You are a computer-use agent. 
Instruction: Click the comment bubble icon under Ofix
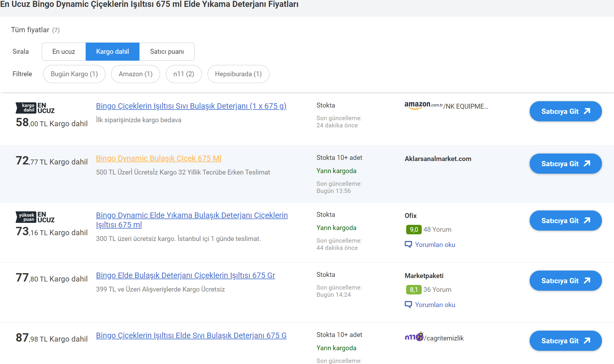coord(408,245)
